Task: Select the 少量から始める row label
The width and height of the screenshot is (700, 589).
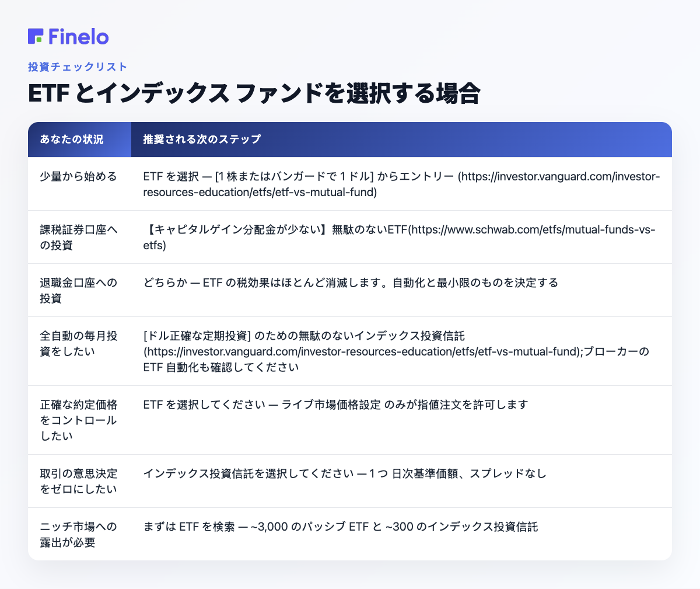Action: 78,176
